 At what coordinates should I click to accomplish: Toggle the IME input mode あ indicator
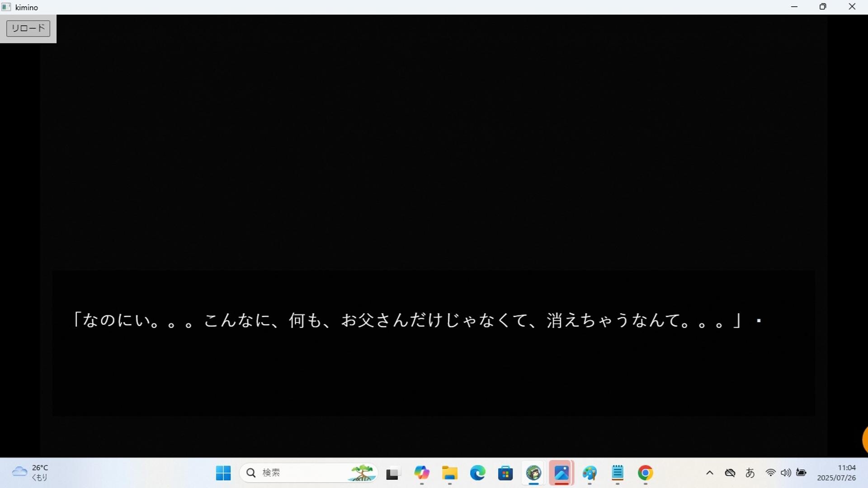[x=750, y=473]
